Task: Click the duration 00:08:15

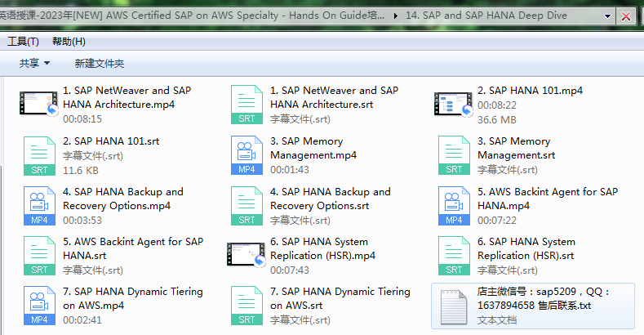Action: tap(82, 119)
